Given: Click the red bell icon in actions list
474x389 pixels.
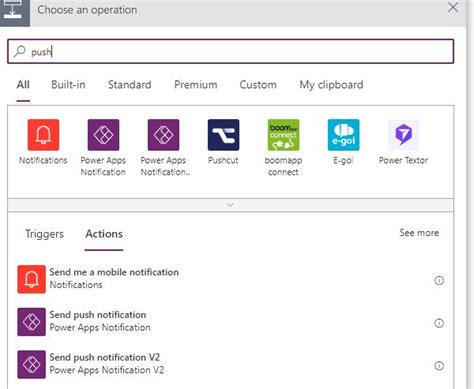Looking at the screenshot, I should [32, 279].
